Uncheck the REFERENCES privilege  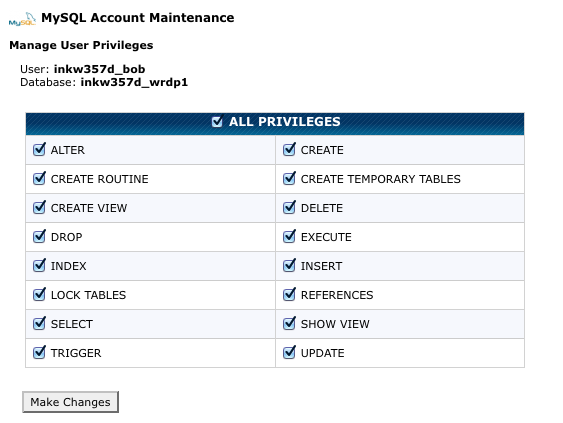tap(289, 294)
